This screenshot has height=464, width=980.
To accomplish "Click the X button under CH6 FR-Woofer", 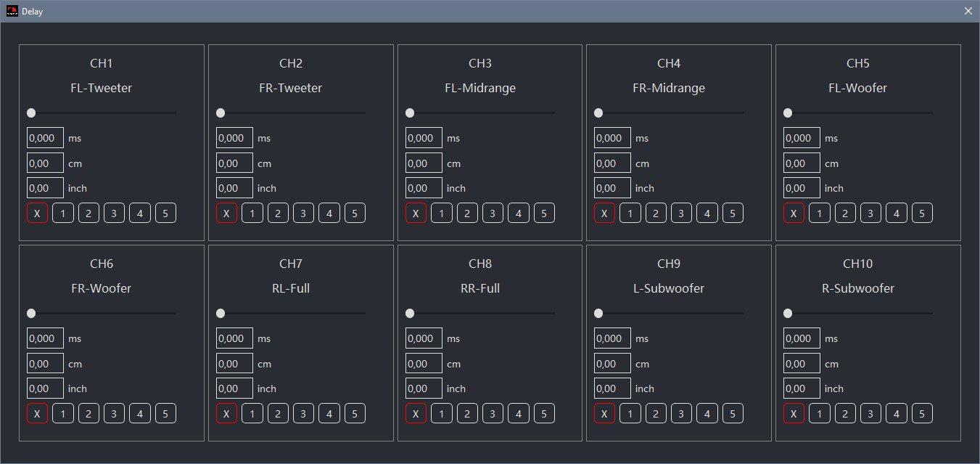I will 37,413.
